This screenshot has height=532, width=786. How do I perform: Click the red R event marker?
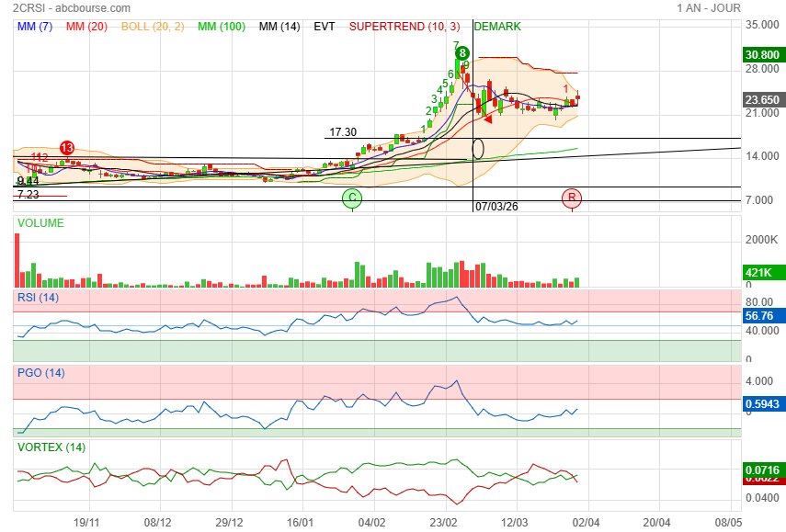[x=572, y=198]
